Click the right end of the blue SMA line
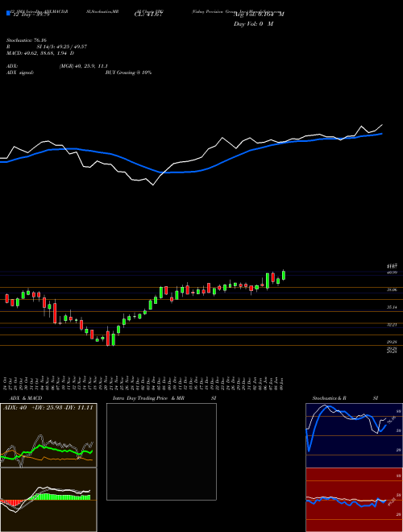The width and height of the screenshot is (403, 532). [381, 134]
